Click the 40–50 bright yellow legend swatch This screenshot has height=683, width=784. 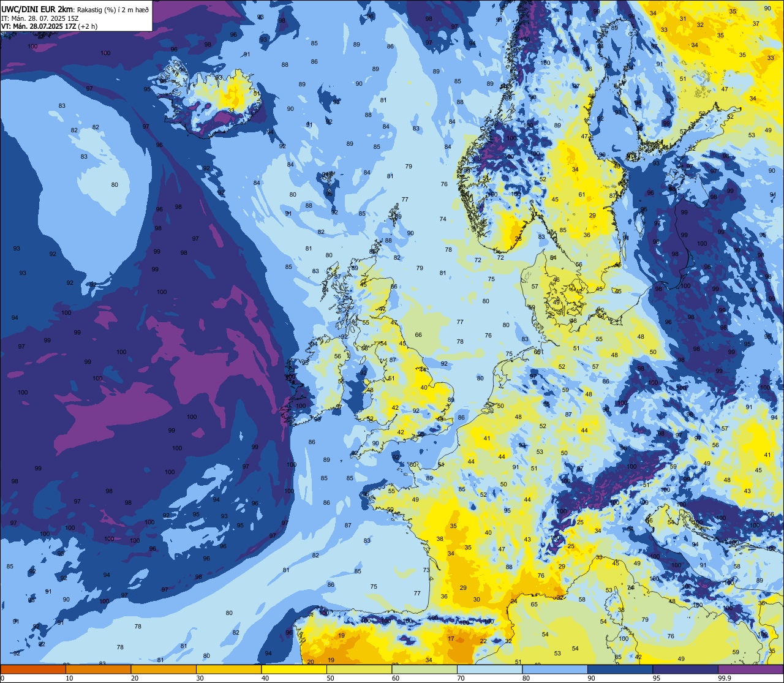coord(294,669)
